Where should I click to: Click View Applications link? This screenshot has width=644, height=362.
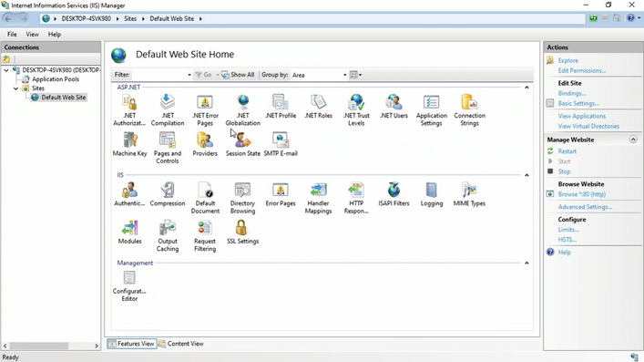[581, 116]
